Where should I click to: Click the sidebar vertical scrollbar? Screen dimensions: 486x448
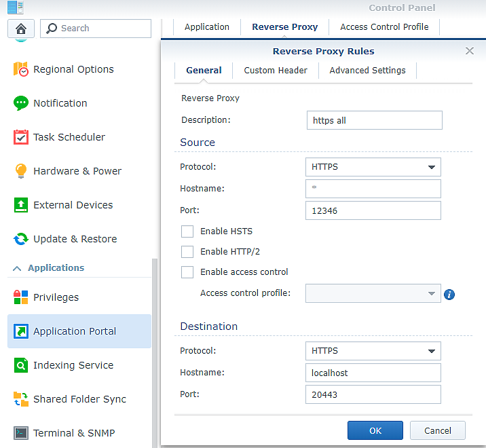[155, 353]
